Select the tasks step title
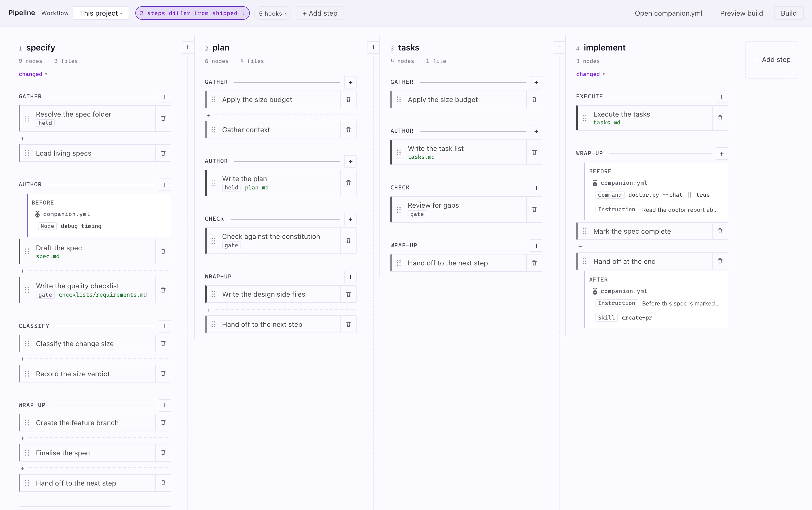This screenshot has height=510, width=812. click(408, 48)
